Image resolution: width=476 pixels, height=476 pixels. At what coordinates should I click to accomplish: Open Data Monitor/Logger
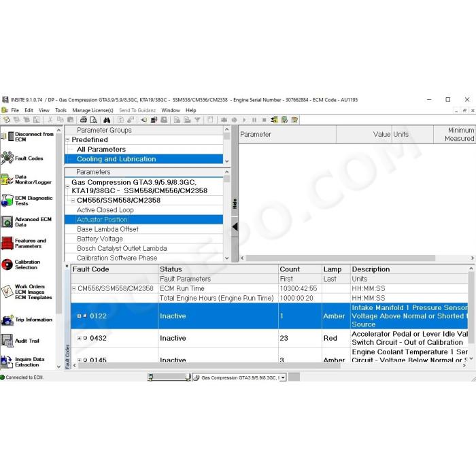(27, 180)
